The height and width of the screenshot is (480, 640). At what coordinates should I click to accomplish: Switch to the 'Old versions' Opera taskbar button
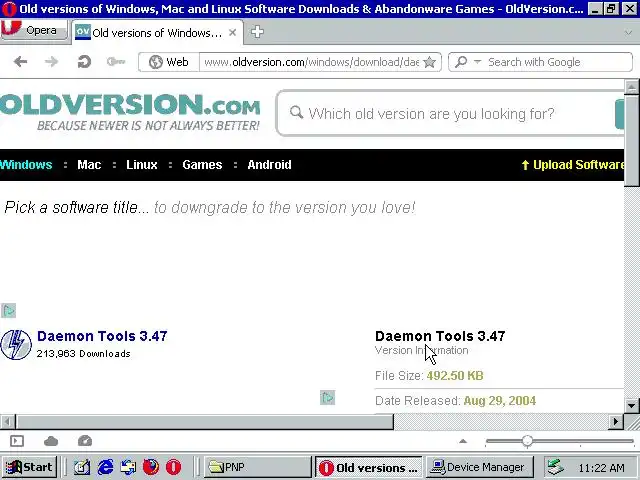(369, 467)
